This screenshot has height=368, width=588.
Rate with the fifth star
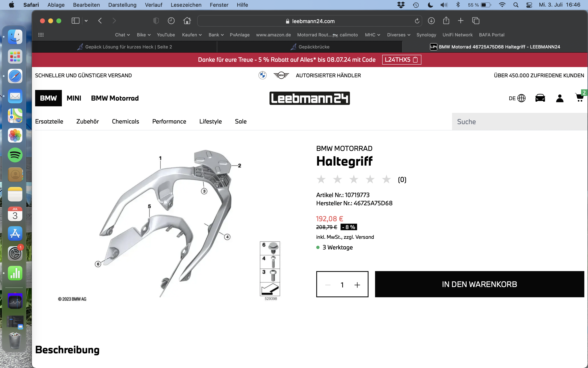tap(386, 180)
